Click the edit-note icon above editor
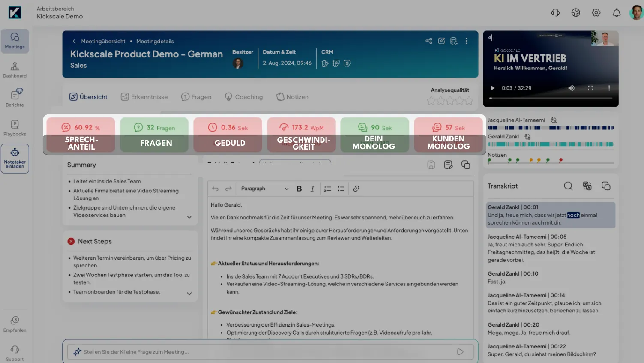 click(449, 165)
